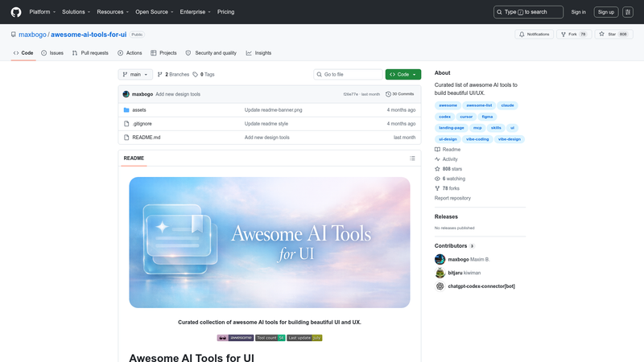Viewport: 644px width, 362px height.
Task: Open the Platform menu
Action: click(43, 12)
